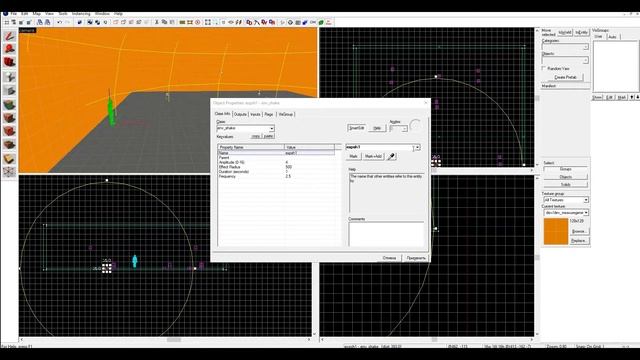Switch to the Outputs tab

pos(240,115)
